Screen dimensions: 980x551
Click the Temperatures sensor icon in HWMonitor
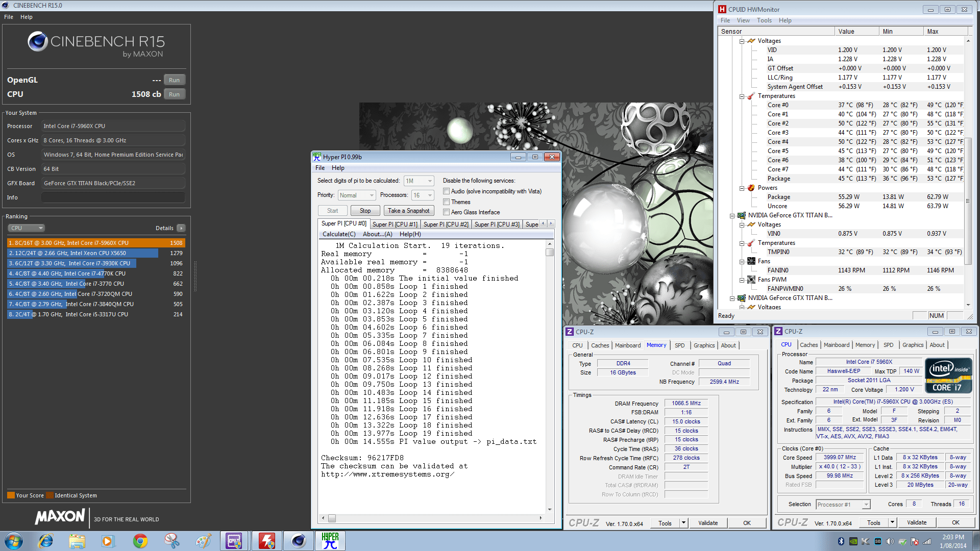pos(751,96)
